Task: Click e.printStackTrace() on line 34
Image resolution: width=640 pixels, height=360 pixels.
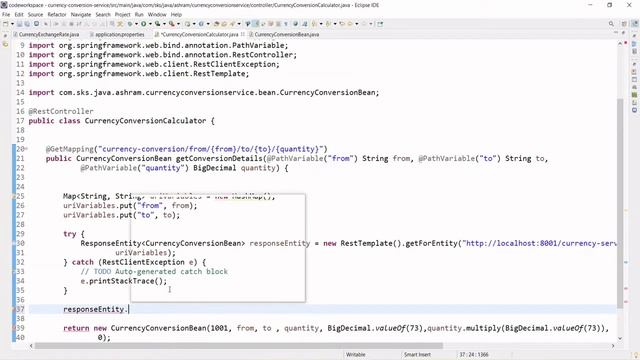Action: (x=124, y=281)
